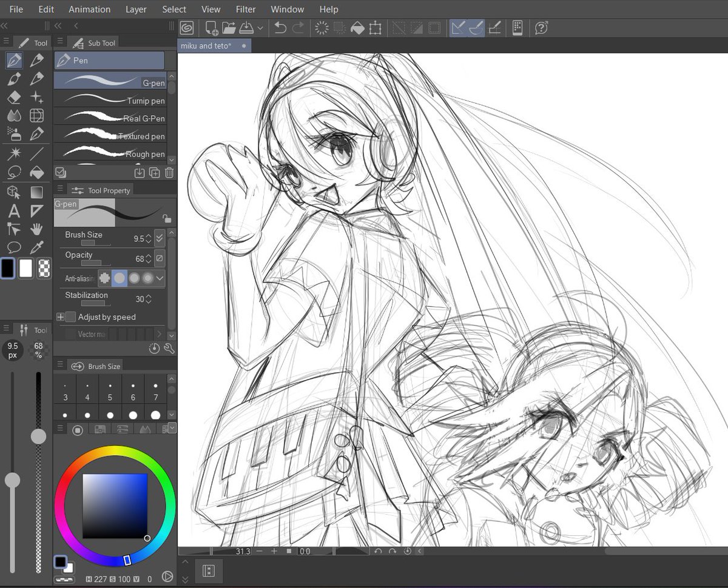Open Brush Size panel hamburger menu
This screenshot has width=728, height=588.
[60, 366]
